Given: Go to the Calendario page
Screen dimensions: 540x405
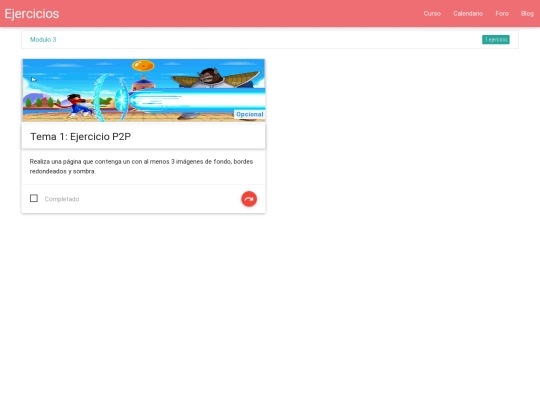Looking at the screenshot, I should pos(468,13).
